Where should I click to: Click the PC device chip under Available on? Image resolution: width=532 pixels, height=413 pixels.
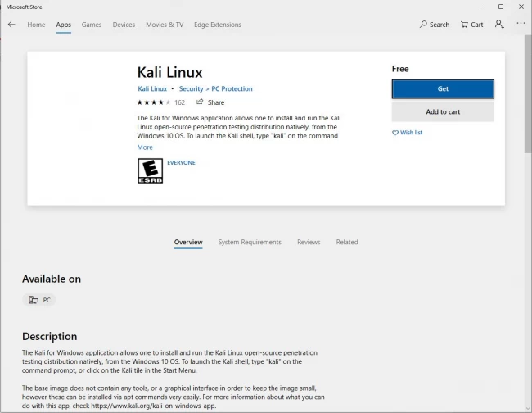pyautogui.click(x=39, y=300)
